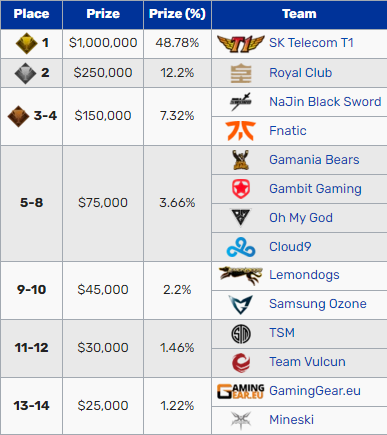Click the Team Vulcun red logo

coord(241,362)
